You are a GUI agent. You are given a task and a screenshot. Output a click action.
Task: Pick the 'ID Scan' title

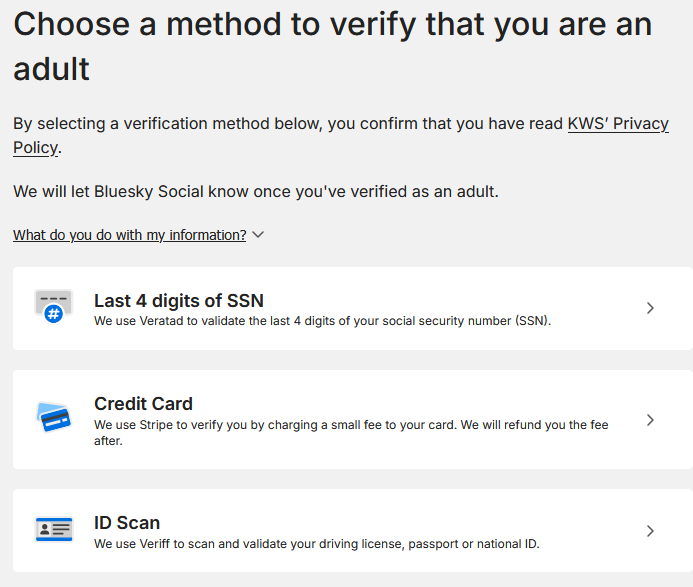pos(127,522)
